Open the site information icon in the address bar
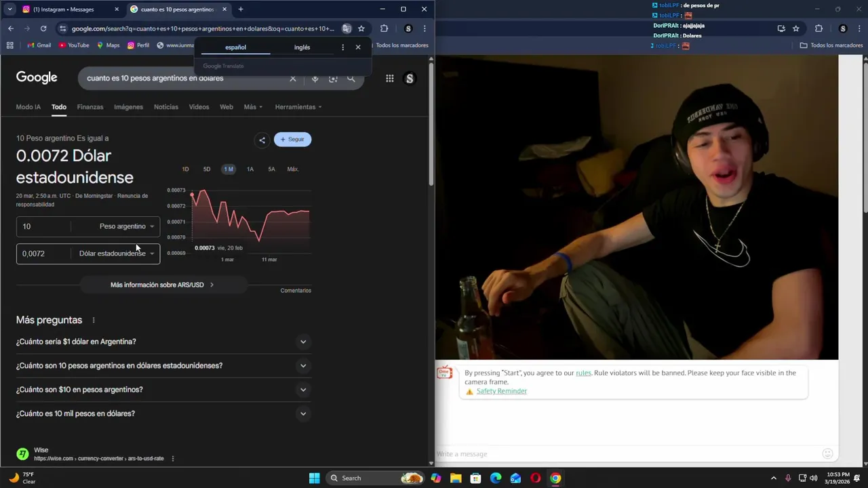The image size is (868, 488). point(63,28)
